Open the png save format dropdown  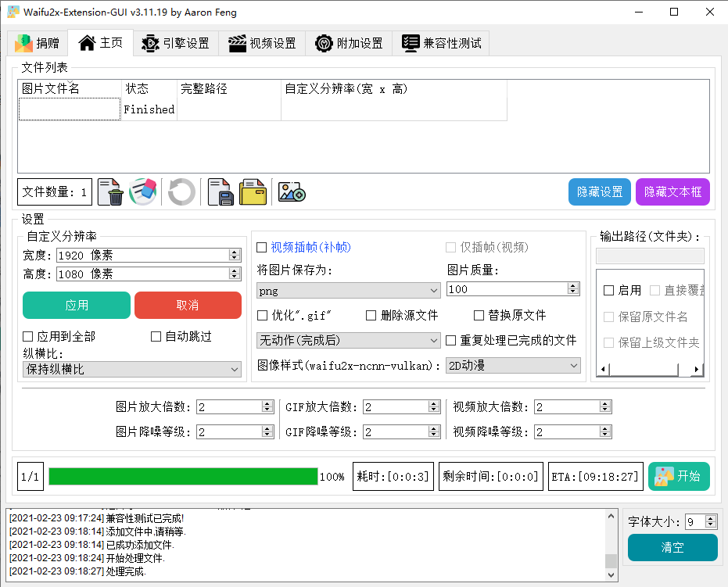tap(348, 290)
